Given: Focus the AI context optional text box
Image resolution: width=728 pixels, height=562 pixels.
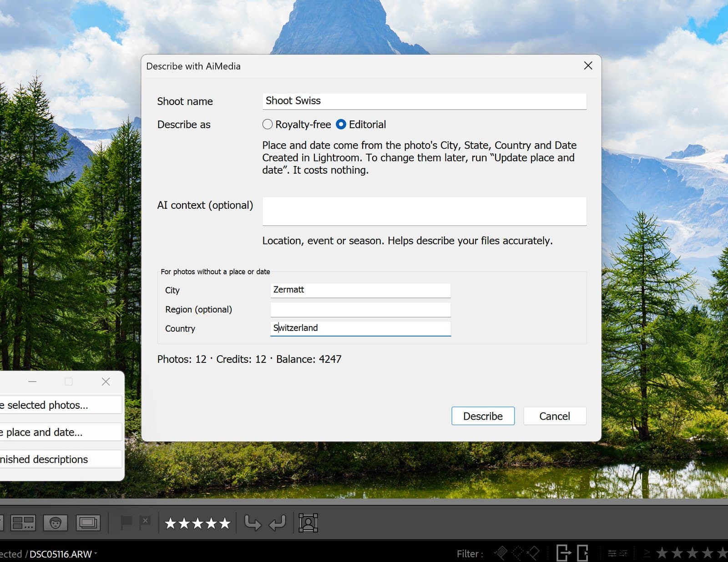Looking at the screenshot, I should point(425,211).
